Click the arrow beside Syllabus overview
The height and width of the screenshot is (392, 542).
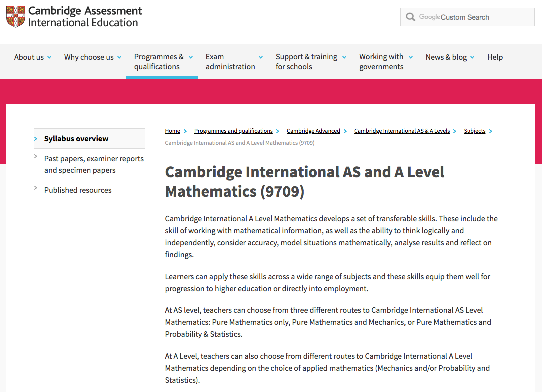36,139
